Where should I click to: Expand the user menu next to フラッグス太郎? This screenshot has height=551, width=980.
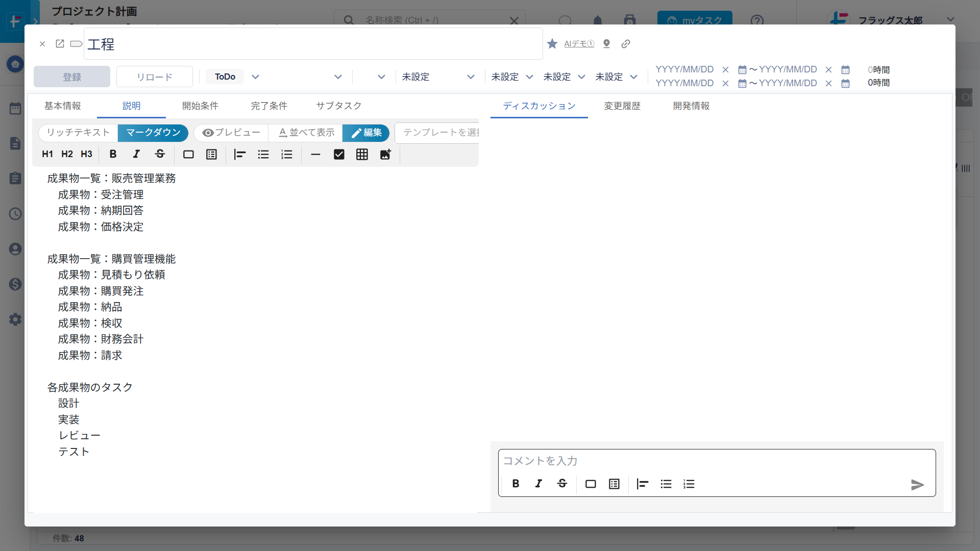950,20
